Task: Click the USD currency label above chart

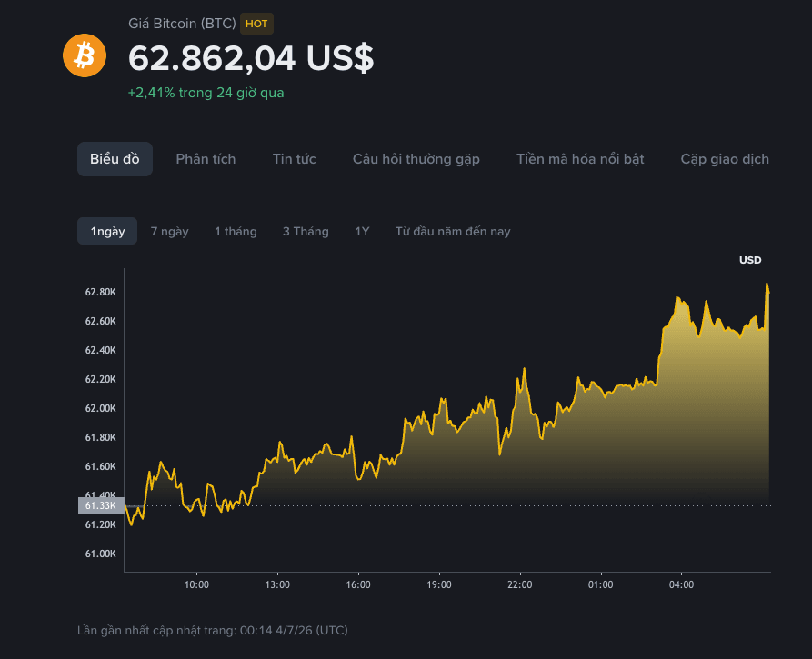Action: (750, 260)
